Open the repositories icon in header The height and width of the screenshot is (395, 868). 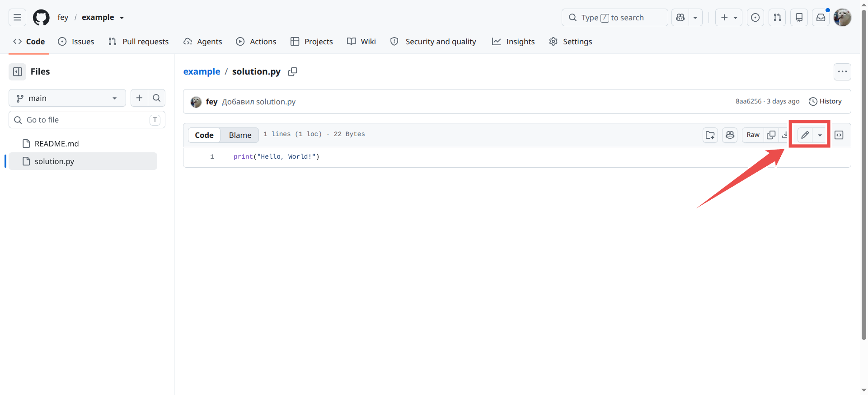point(799,18)
